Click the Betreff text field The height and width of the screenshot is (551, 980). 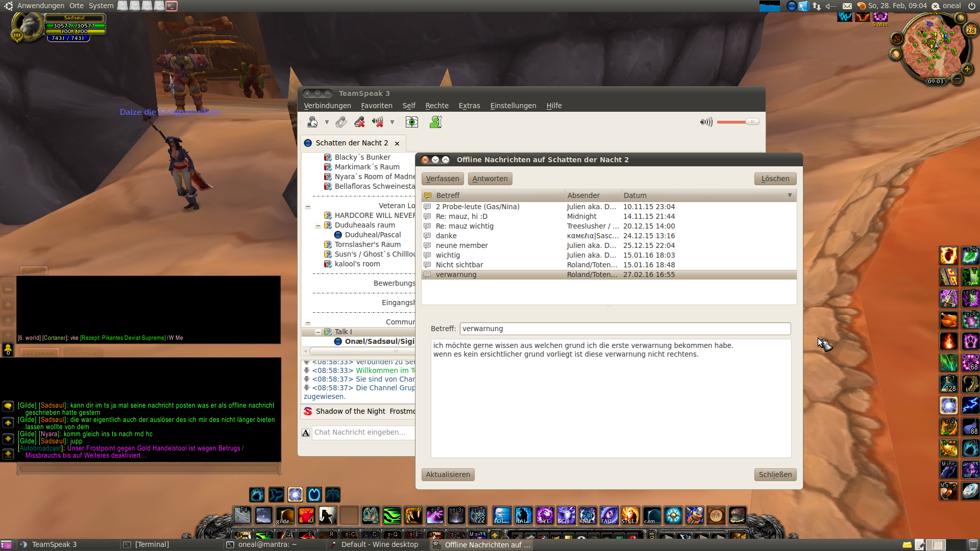625,329
